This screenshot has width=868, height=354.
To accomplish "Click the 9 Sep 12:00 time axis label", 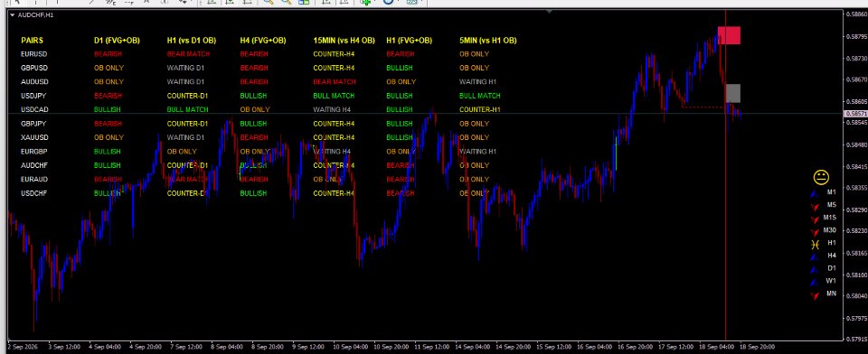I will click(x=307, y=347).
